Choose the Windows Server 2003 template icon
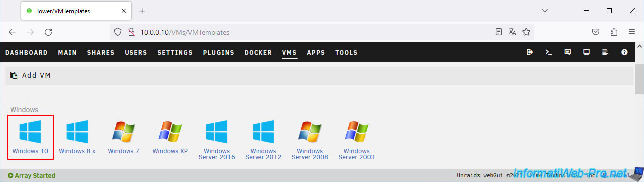 (357, 132)
